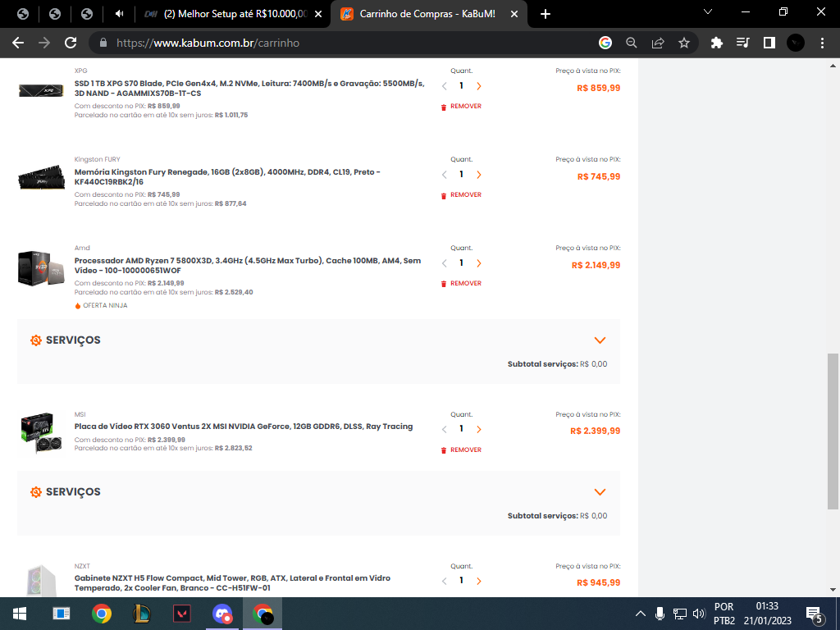Open media control playlist icon
The width and height of the screenshot is (840, 630).
[743, 43]
